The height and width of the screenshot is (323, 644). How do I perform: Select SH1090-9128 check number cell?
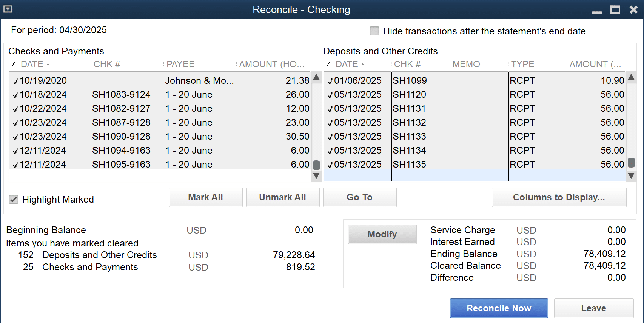(128, 137)
